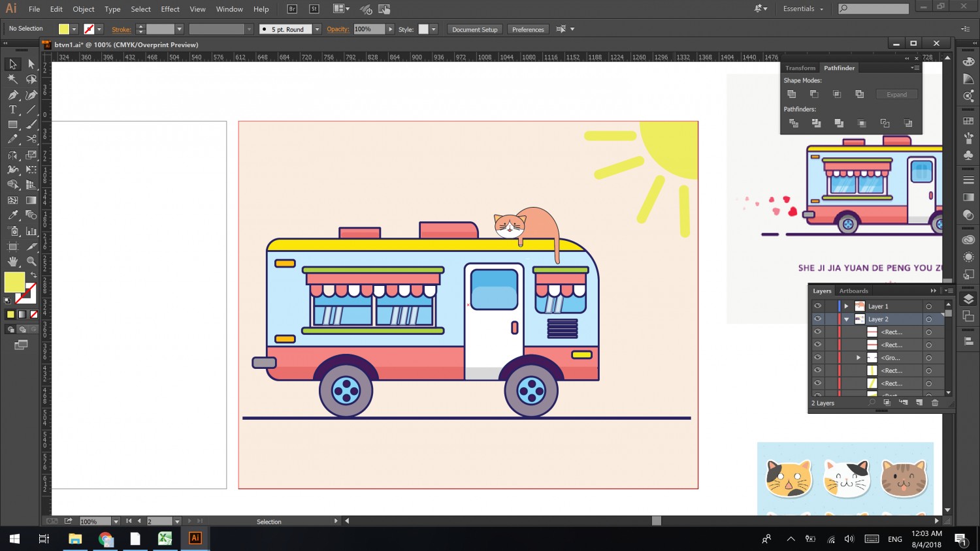Expand the <Gro... group sublayer
980x551 pixels.
pos(858,358)
